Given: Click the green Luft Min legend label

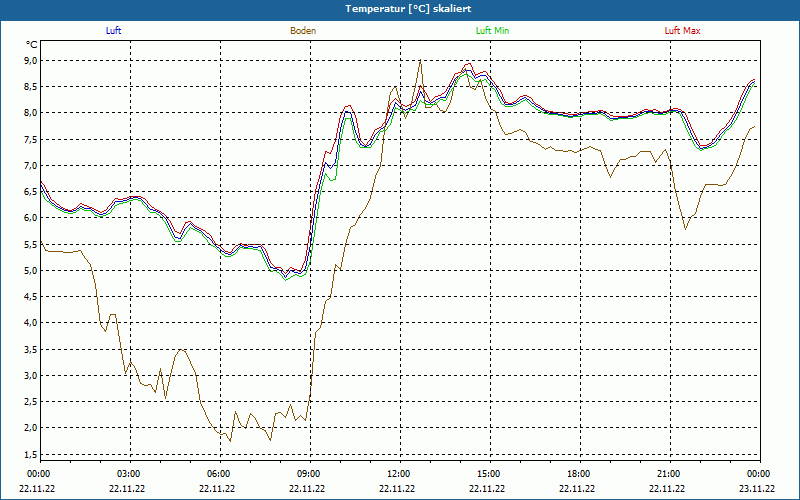Looking at the screenshot, I should [492, 31].
